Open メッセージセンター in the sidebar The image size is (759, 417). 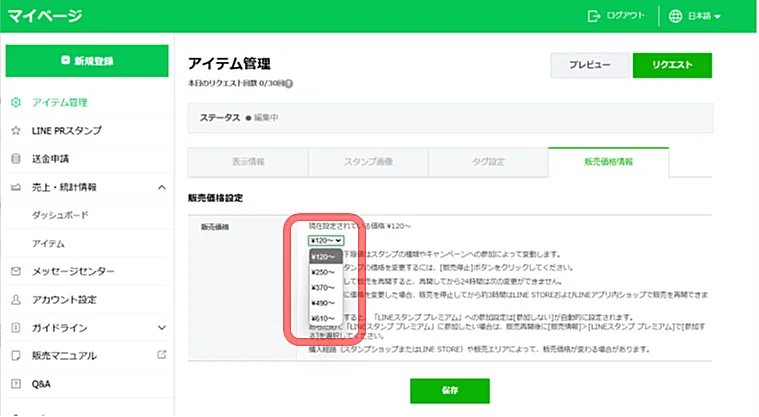pos(73,271)
